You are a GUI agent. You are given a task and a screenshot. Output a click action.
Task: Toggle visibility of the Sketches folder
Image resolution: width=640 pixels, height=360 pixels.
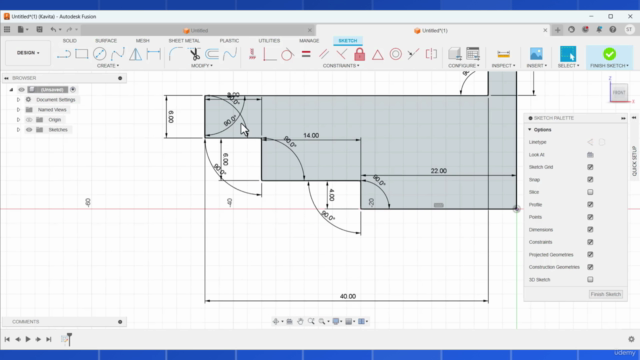[29, 130]
